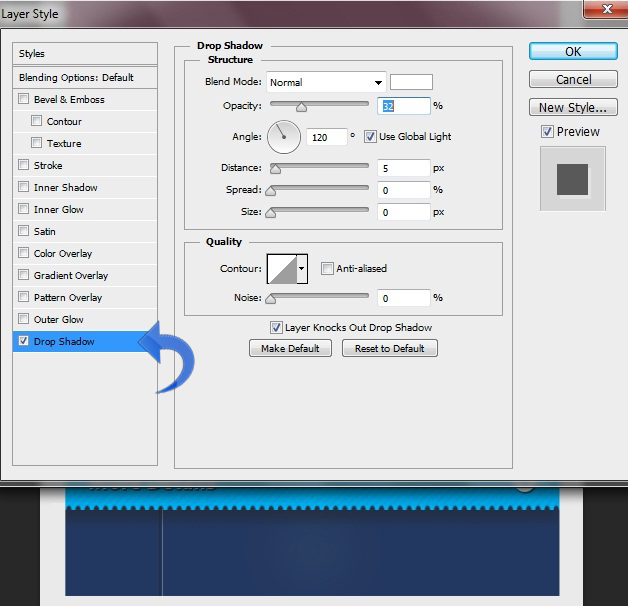
Task: Click the shadow color swatch
Action: click(411, 82)
